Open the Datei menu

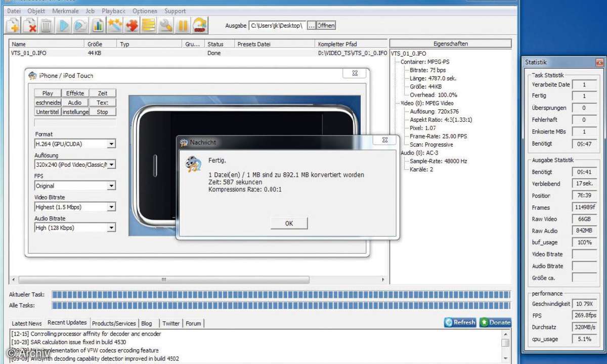pyautogui.click(x=14, y=11)
